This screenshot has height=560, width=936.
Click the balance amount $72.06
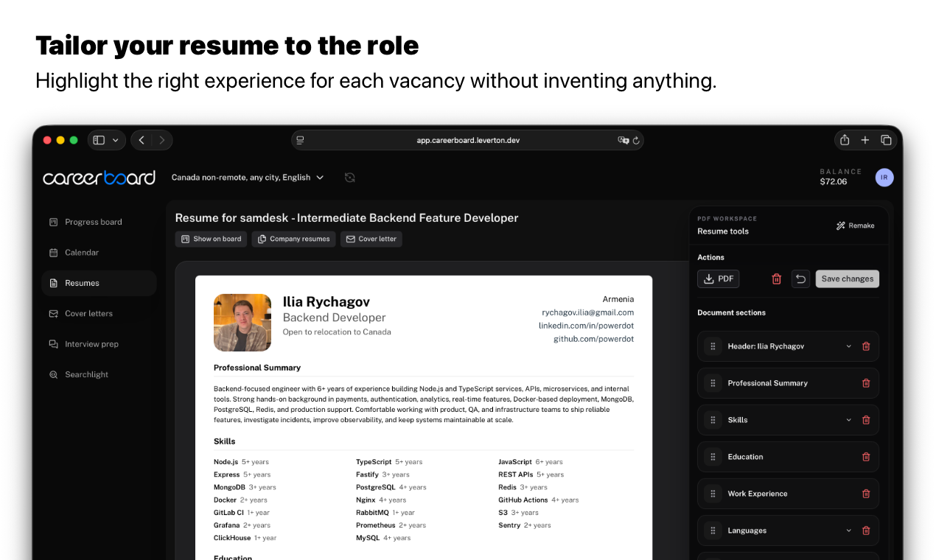click(x=834, y=181)
